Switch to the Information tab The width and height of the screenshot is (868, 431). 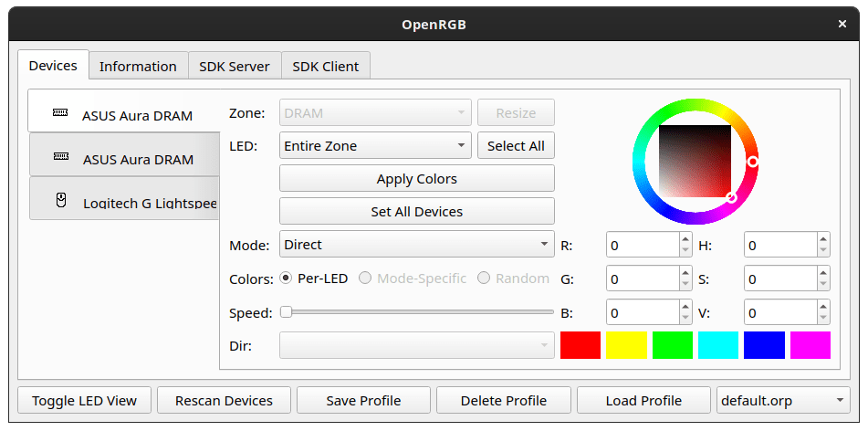(139, 67)
